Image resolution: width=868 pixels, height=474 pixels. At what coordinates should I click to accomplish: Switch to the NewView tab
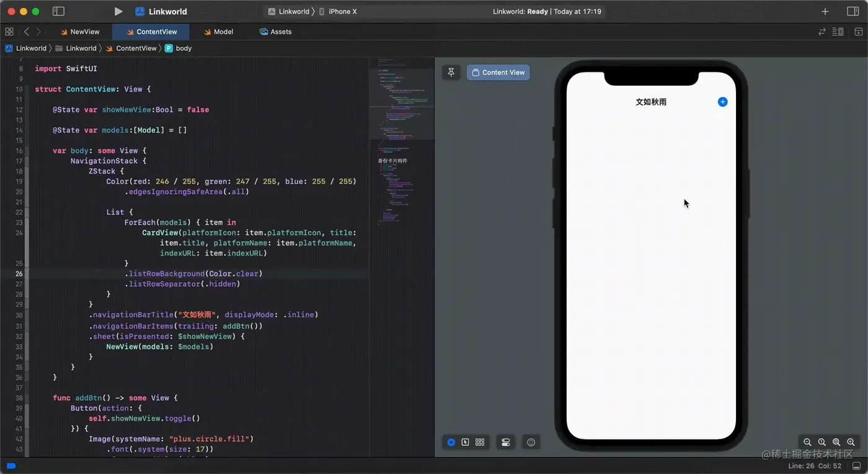[79, 32]
